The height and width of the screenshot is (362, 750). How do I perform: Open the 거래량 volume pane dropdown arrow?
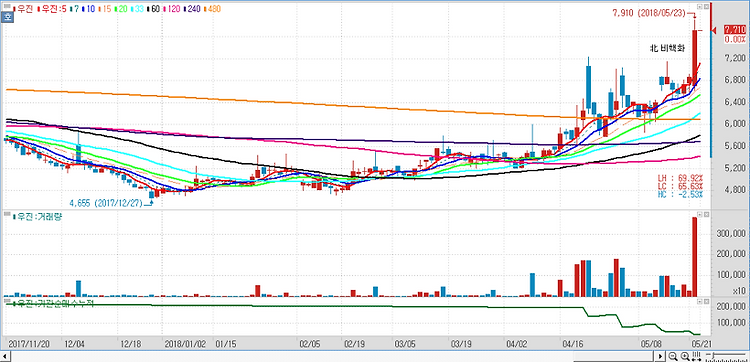[x=700, y=216]
